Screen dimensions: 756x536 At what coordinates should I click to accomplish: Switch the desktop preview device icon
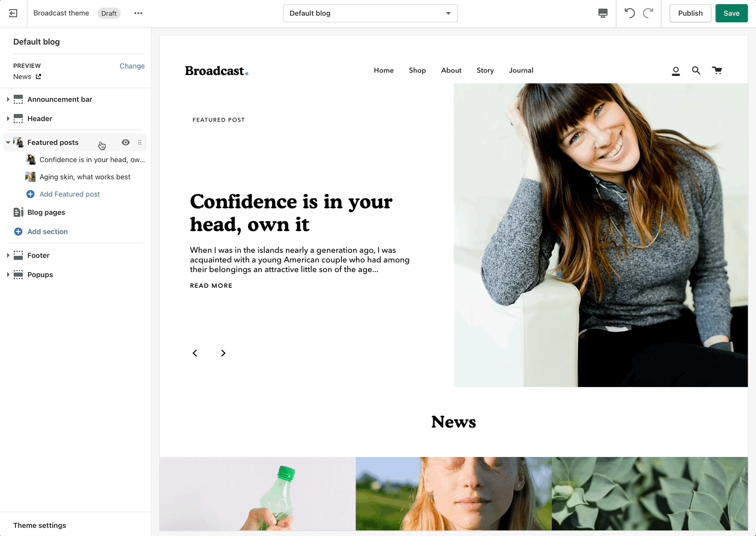(x=602, y=13)
